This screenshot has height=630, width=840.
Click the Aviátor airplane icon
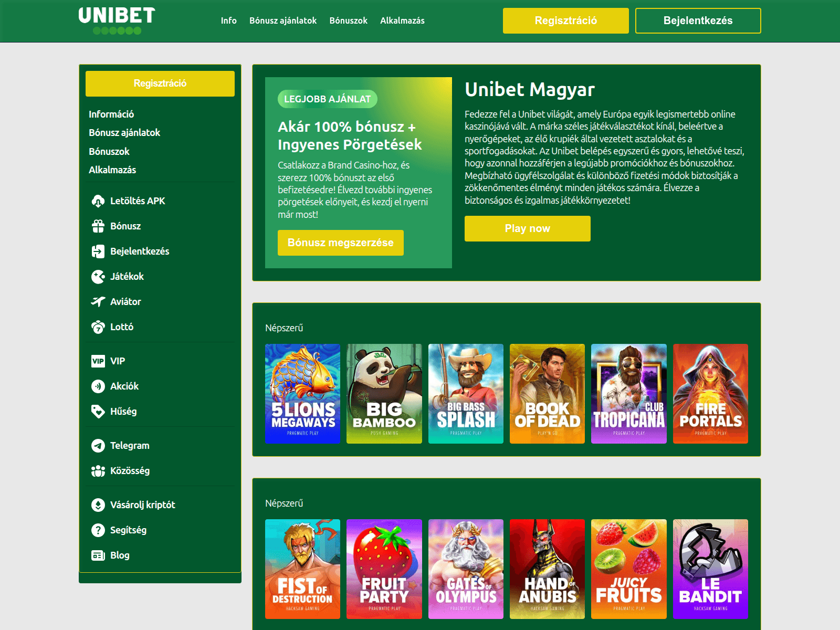[x=98, y=302]
